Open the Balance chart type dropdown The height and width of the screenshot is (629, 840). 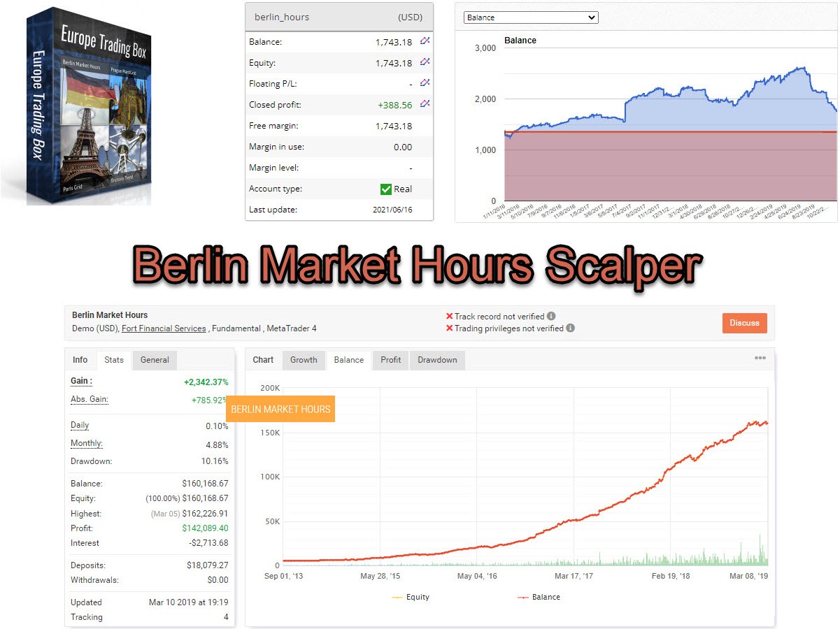[x=531, y=17]
